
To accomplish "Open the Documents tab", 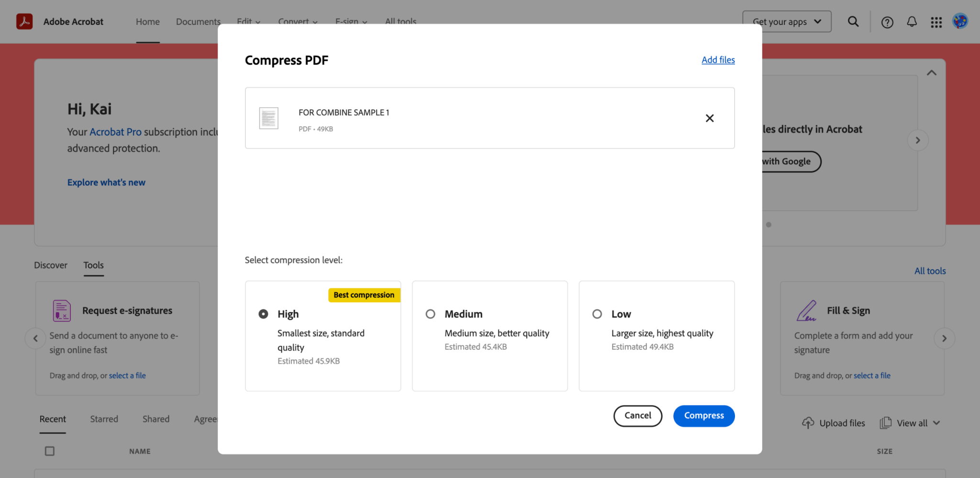I will 198,22.
